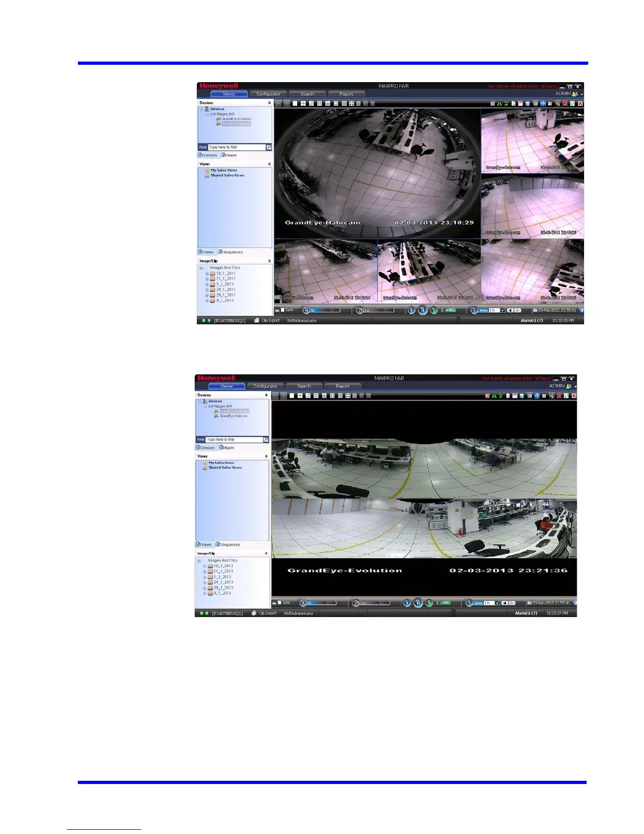Open Jump interval dropdown in top screenshot
Screen dimensions: 644x834
[x=502, y=310]
